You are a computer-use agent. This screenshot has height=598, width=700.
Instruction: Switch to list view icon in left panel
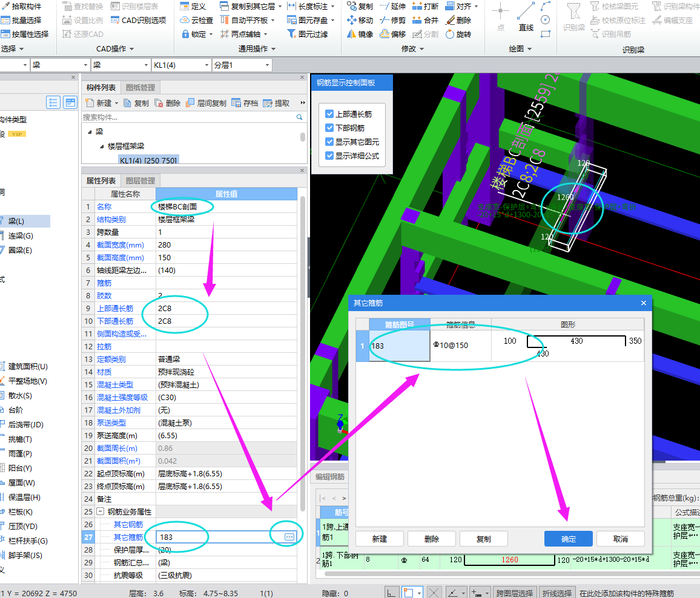pyautogui.click(x=53, y=103)
